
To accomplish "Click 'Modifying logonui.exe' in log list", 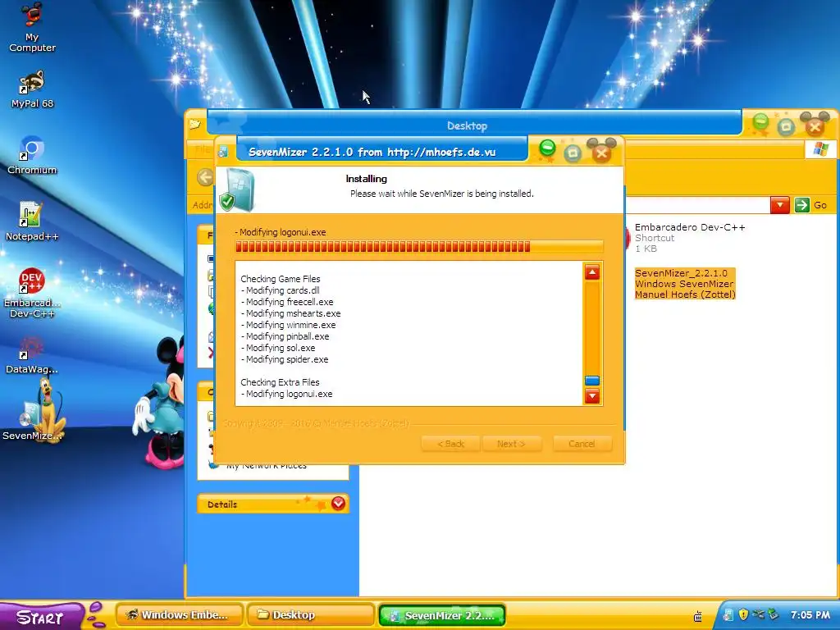I will click(x=286, y=394).
